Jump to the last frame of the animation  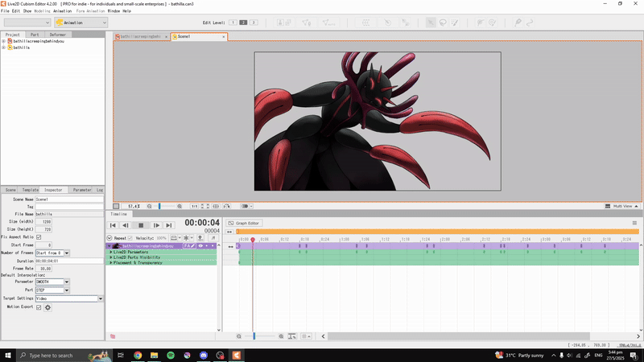pos(169,225)
